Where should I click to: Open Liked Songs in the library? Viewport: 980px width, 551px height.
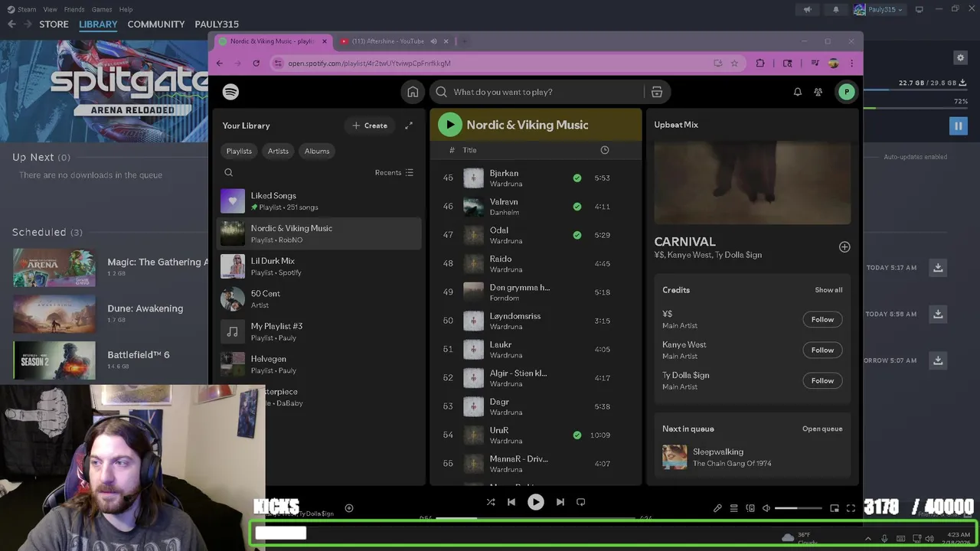[x=319, y=201]
